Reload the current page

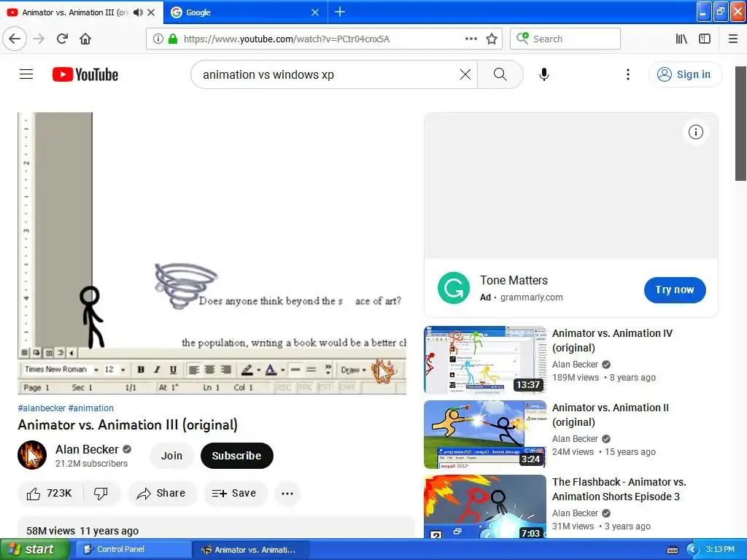[62, 39]
